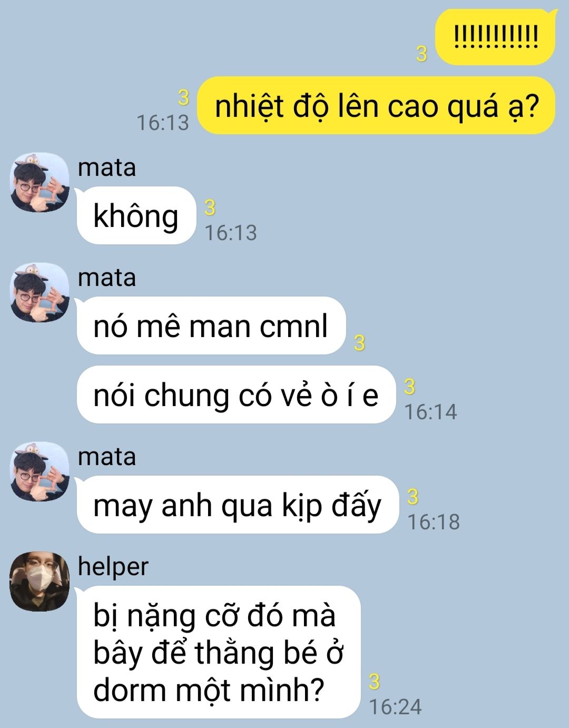This screenshot has height=728, width=569.
Task: Tap unread count 3 next to 'không'
Action: pos(210,208)
